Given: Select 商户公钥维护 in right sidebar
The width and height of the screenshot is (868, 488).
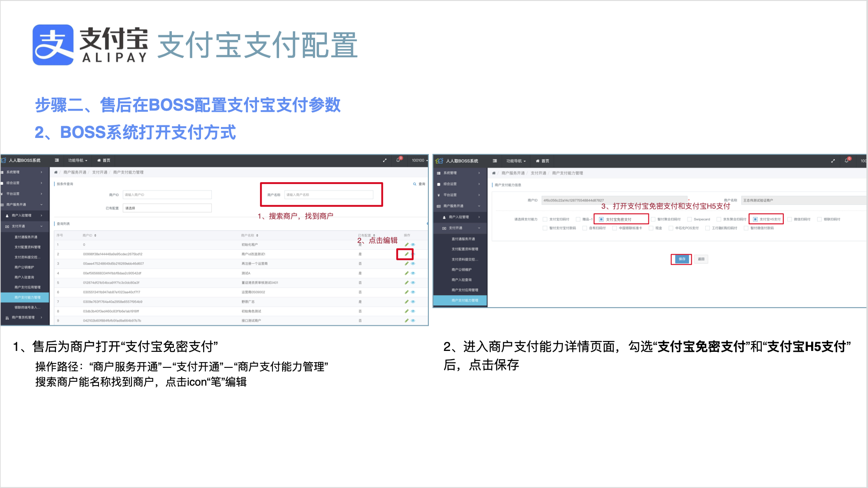Looking at the screenshot, I should [461, 270].
